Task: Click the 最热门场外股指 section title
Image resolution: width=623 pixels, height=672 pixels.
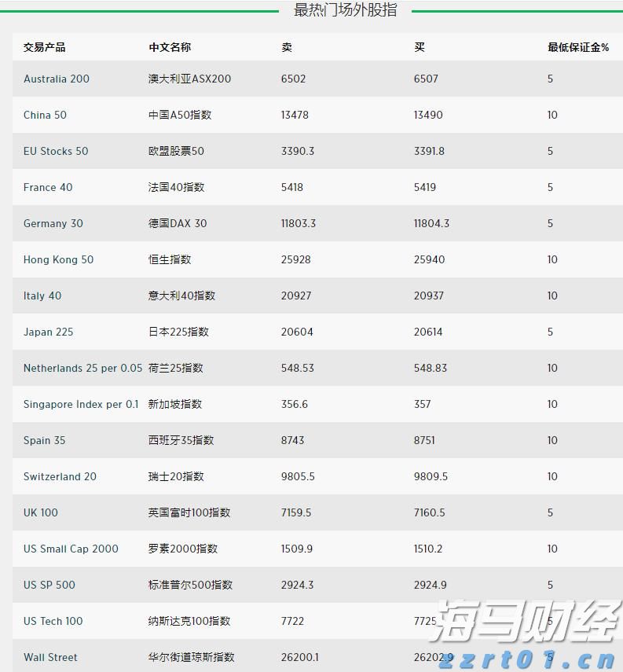Action: (346, 10)
